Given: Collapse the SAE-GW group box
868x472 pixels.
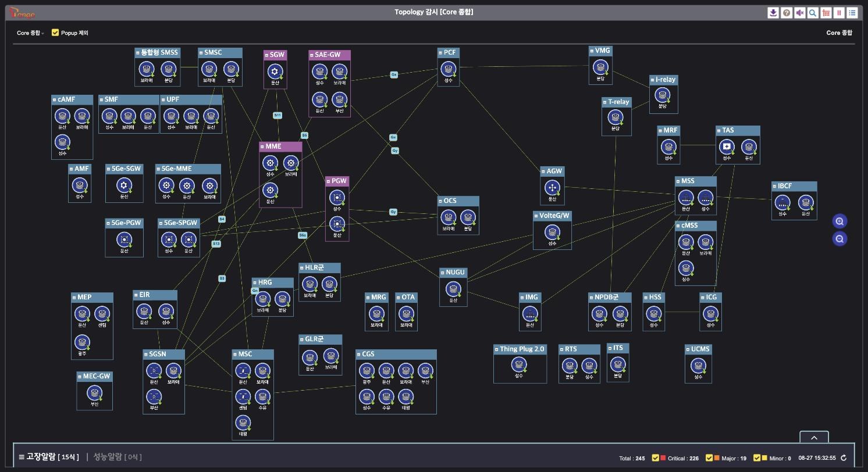Looking at the screenshot, I should [312, 55].
